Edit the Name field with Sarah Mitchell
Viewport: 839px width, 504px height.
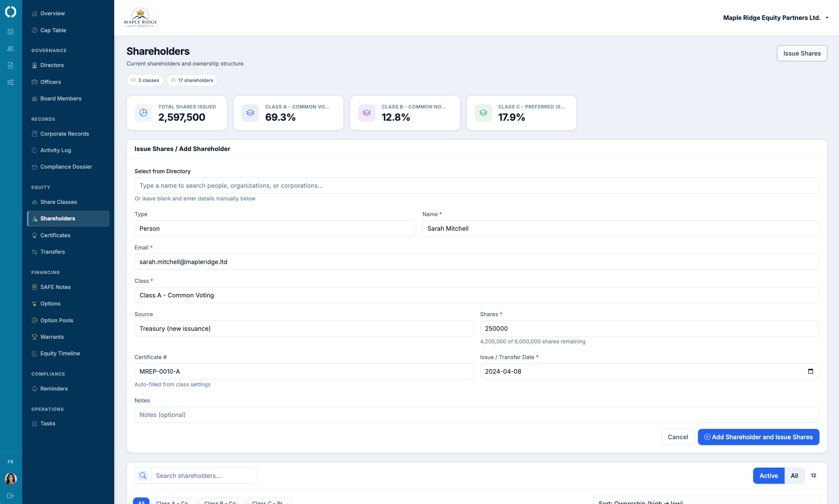tap(621, 228)
